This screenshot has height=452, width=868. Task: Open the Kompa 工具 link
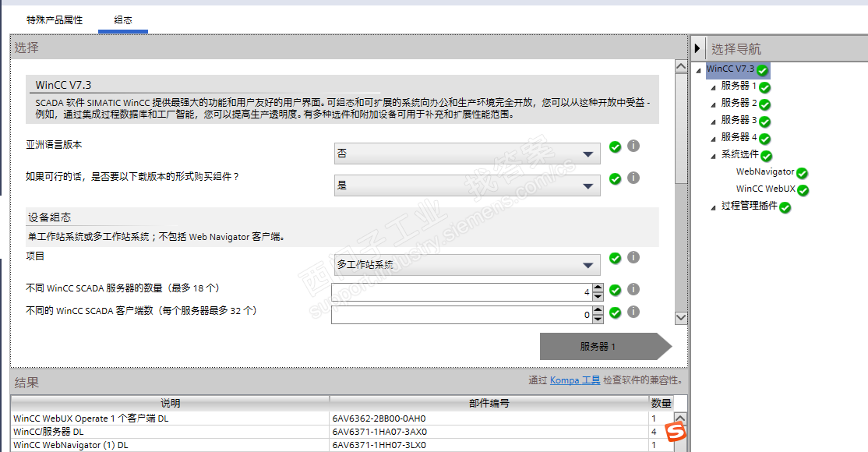(574, 380)
